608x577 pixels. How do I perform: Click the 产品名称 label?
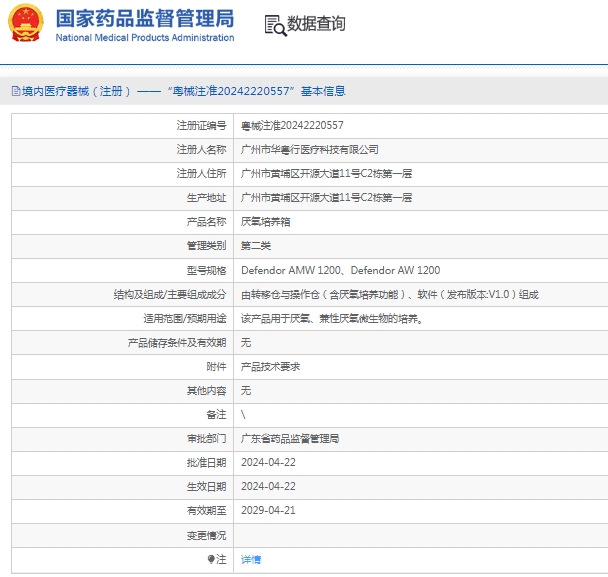206,221
